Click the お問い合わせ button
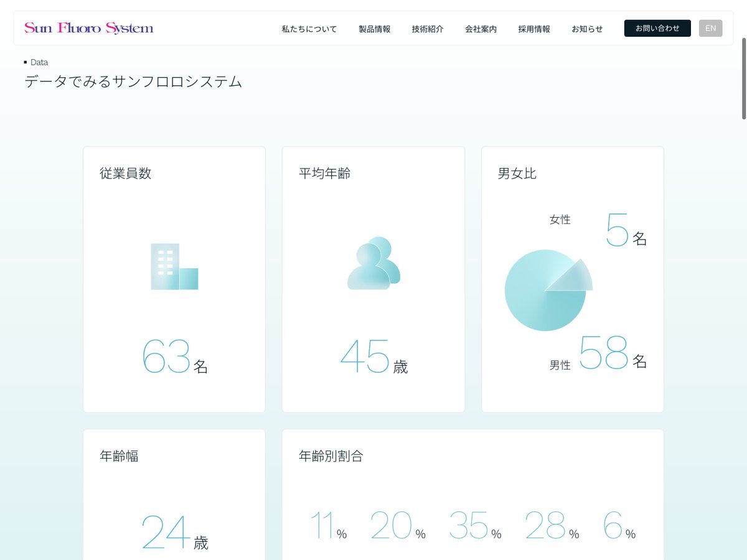Viewport: 747px width, 560px height. click(657, 29)
